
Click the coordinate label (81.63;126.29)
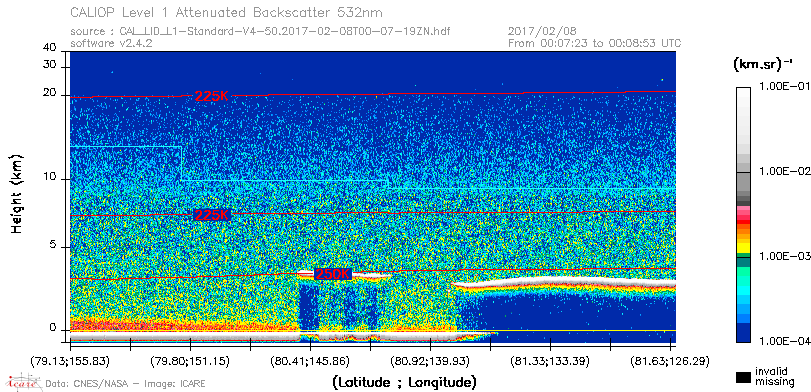coord(670,360)
